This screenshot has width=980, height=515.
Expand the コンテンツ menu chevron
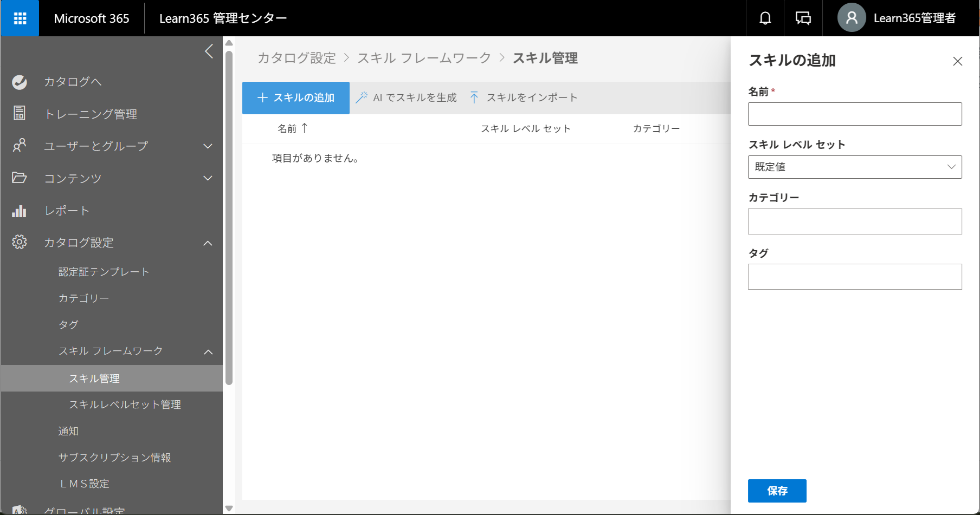point(208,178)
